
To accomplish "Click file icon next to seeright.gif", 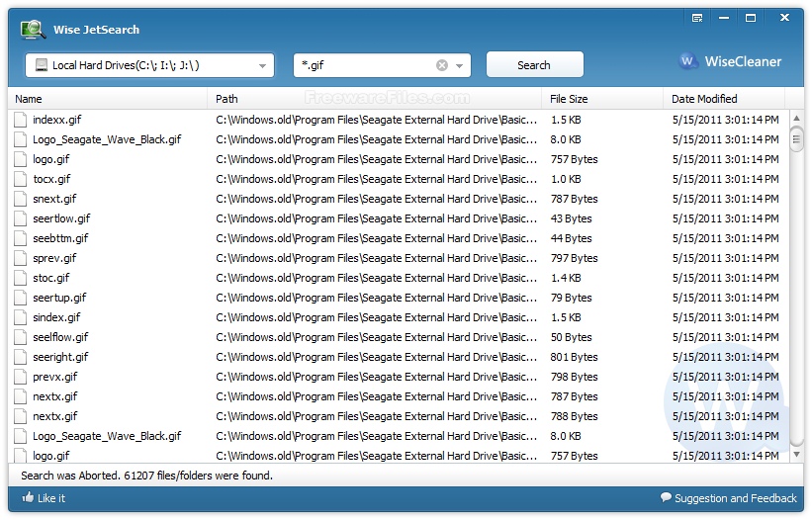I will [20, 357].
